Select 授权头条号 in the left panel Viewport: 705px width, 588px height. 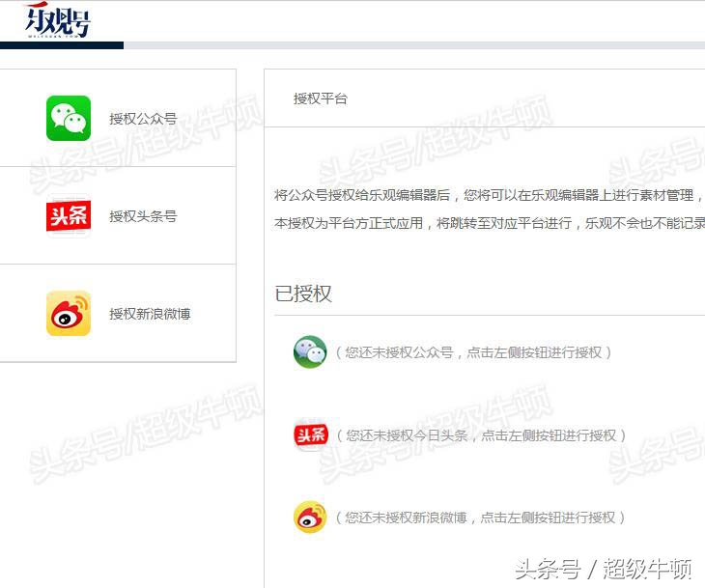143,216
